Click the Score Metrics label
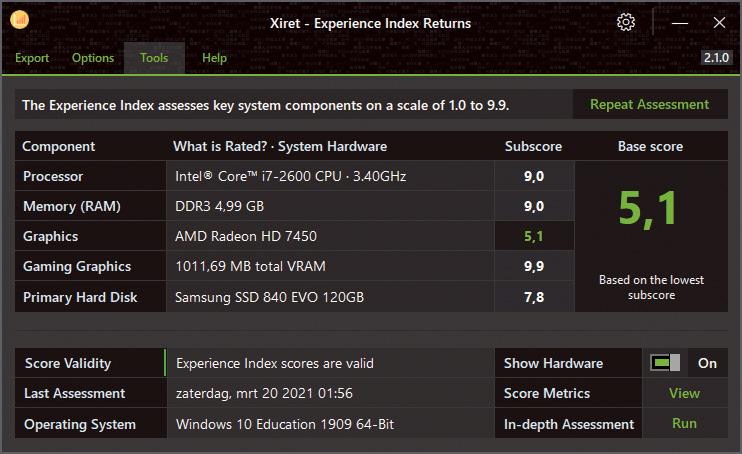Screen dimensions: 742x454 (x=547, y=393)
